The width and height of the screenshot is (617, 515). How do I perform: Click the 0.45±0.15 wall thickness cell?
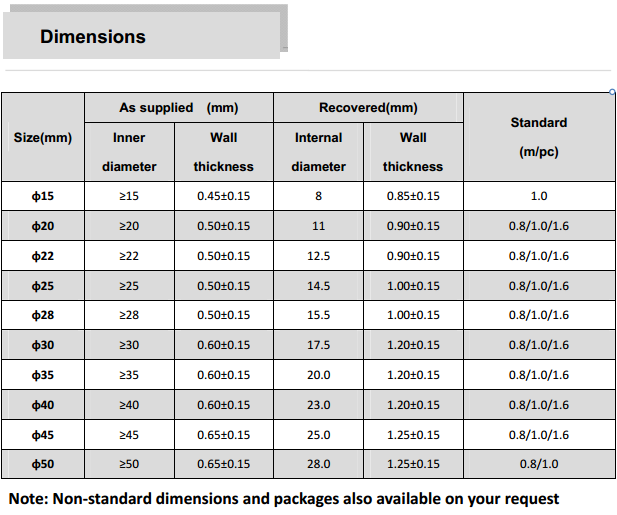224,196
